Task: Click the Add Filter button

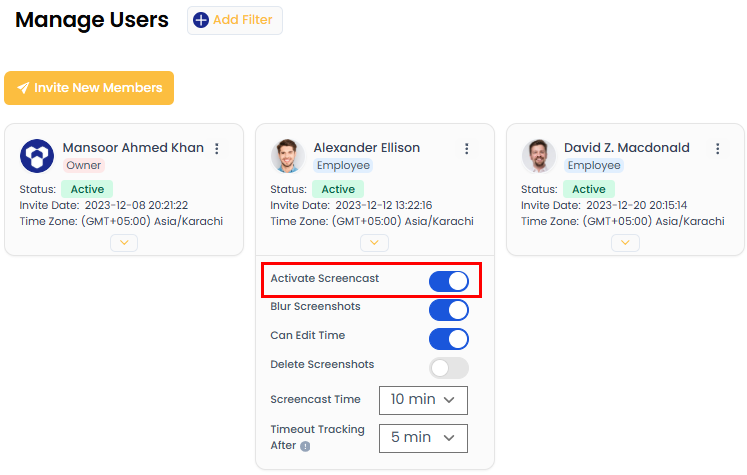Action: (235, 20)
